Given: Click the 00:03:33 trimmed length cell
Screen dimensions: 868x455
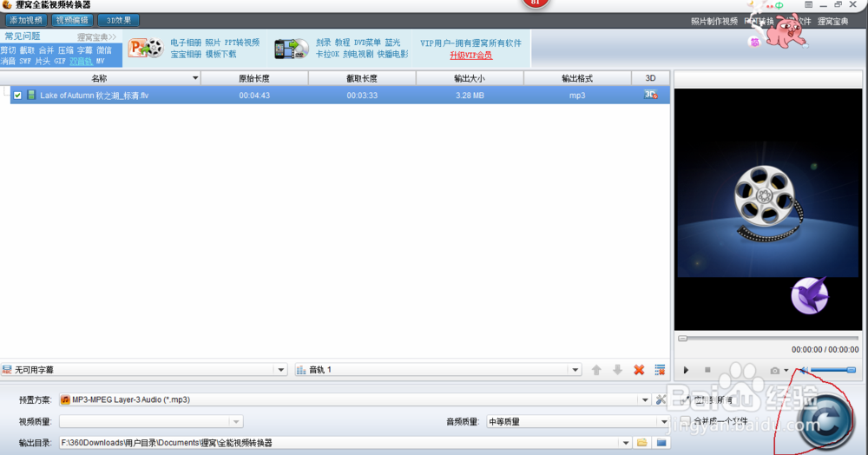Looking at the screenshot, I should pyautogui.click(x=362, y=96).
